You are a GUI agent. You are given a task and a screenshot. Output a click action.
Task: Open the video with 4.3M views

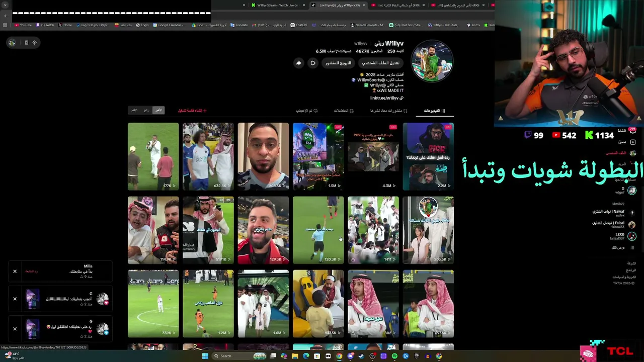point(373,156)
